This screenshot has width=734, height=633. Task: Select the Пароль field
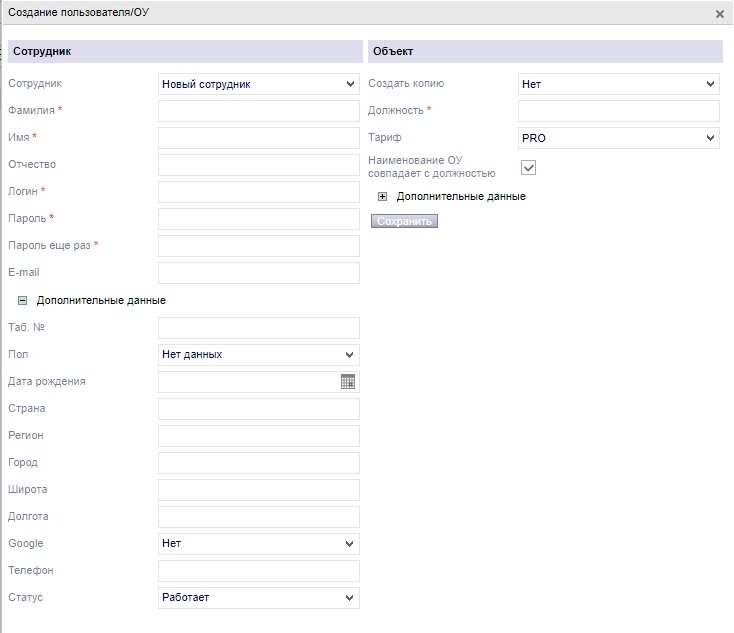[258, 219]
